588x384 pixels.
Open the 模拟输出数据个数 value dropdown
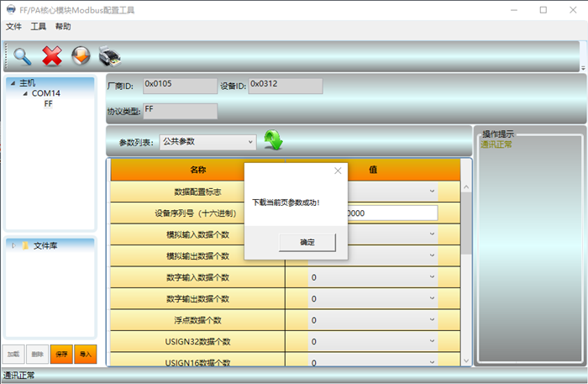pyautogui.click(x=432, y=255)
